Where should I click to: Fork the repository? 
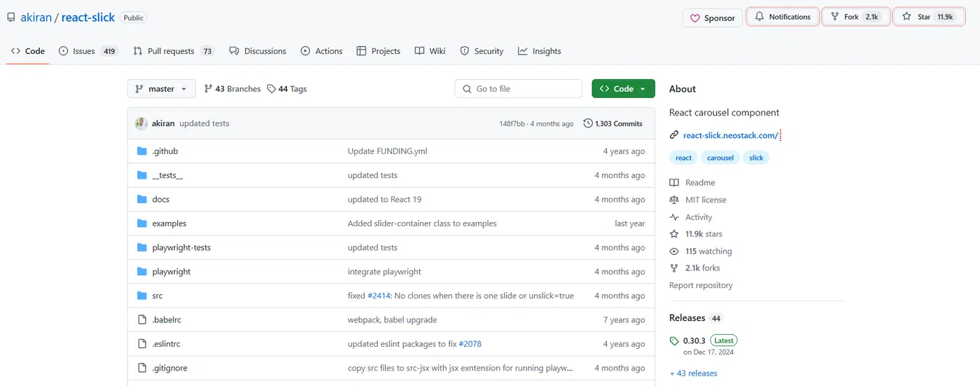click(855, 17)
